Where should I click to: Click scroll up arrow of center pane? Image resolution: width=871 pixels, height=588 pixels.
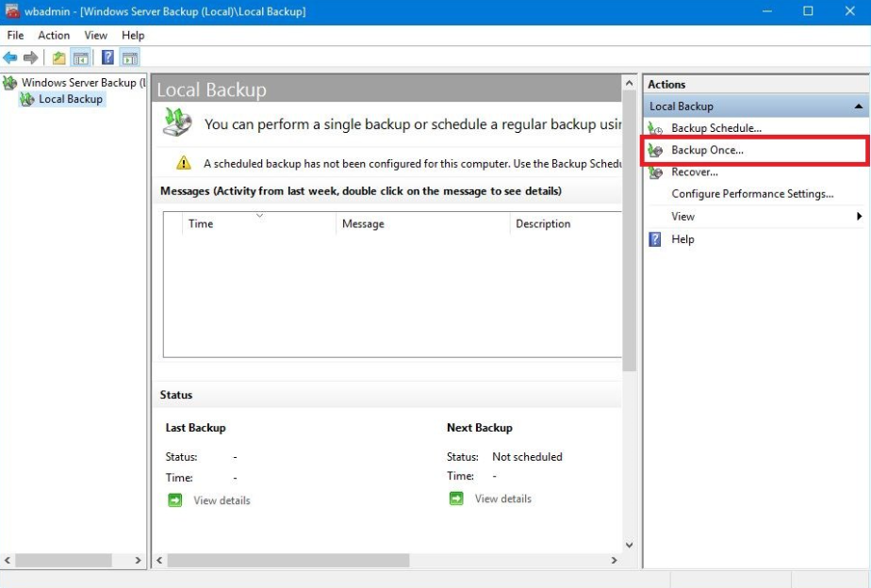(629, 83)
